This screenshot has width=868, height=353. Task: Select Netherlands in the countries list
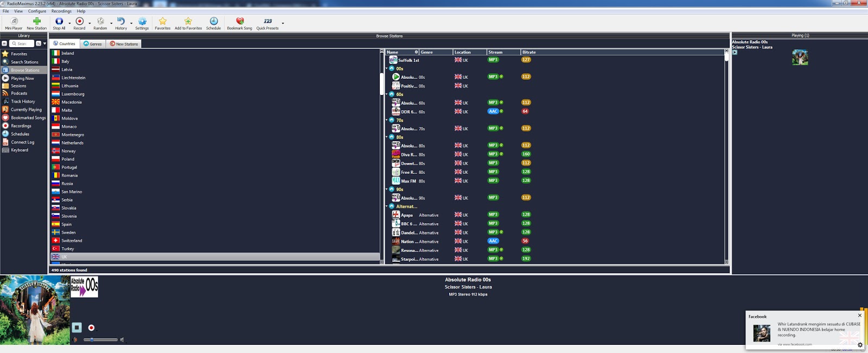click(x=215, y=143)
